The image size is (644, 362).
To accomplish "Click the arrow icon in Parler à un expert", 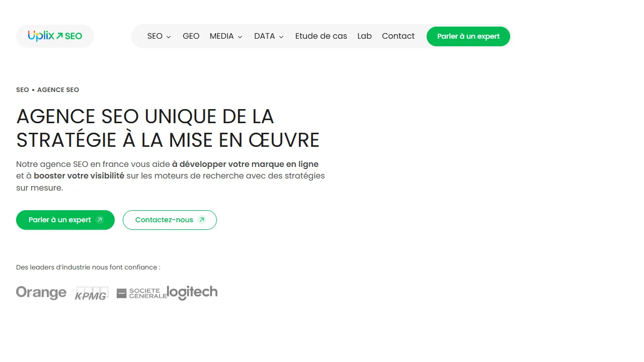I will tap(99, 219).
